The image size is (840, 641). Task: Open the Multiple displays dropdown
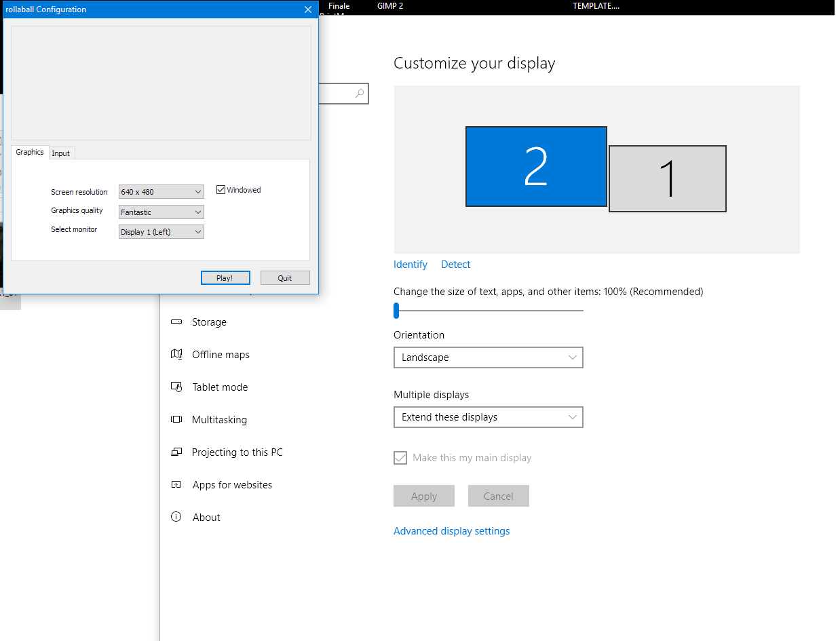[x=488, y=416]
